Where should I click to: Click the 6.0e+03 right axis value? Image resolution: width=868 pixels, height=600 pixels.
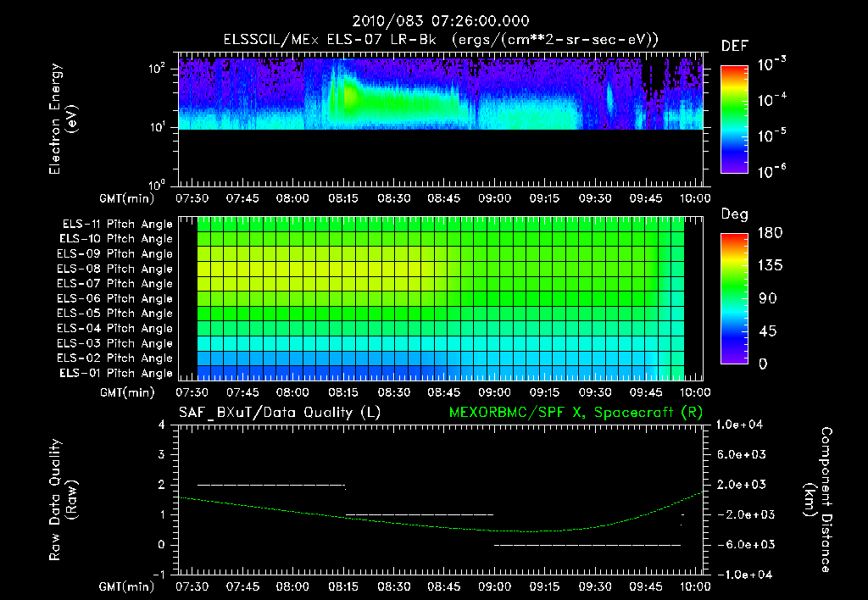pyautogui.click(x=742, y=454)
